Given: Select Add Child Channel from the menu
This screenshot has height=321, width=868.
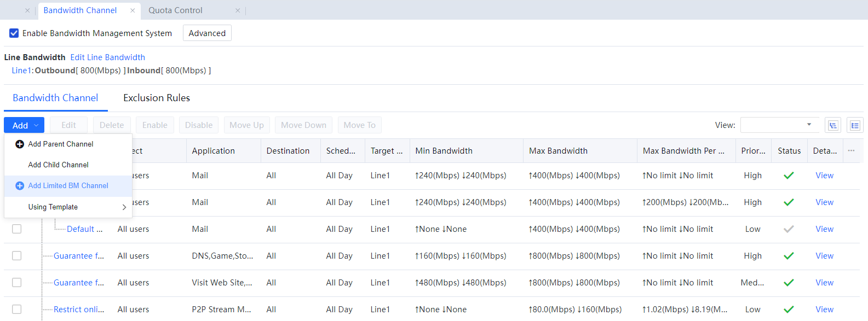Looking at the screenshot, I should pos(58,165).
